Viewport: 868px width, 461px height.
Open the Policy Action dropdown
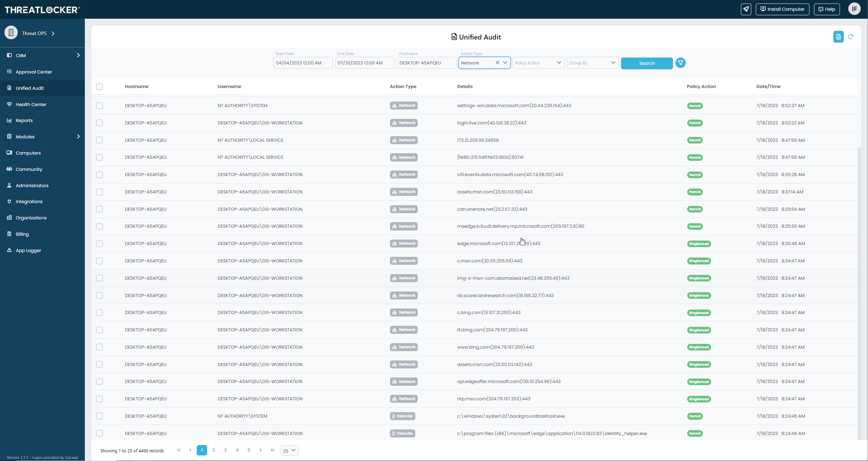[538, 63]
